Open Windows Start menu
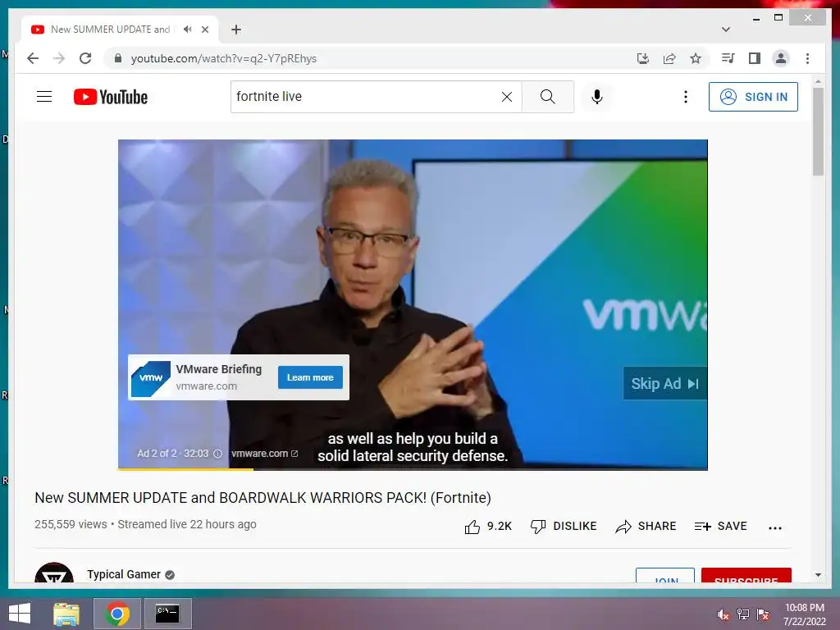Viewport: 840px width, 630px height. 20,614
